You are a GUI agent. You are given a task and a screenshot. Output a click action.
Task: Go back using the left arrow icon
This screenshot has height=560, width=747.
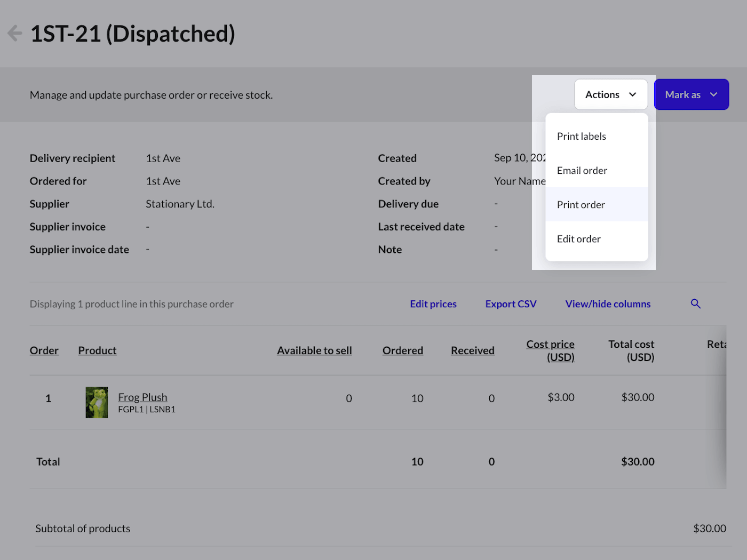[x=14, y=33]
